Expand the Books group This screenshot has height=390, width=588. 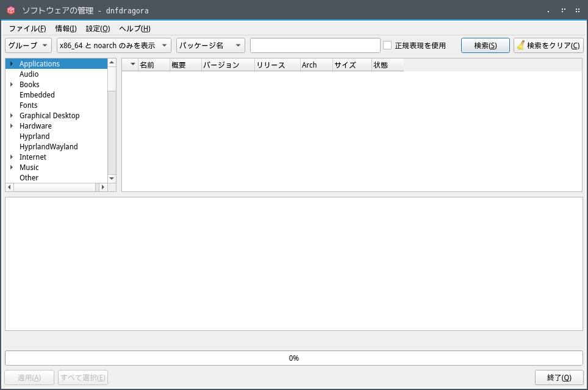(12, 84)
